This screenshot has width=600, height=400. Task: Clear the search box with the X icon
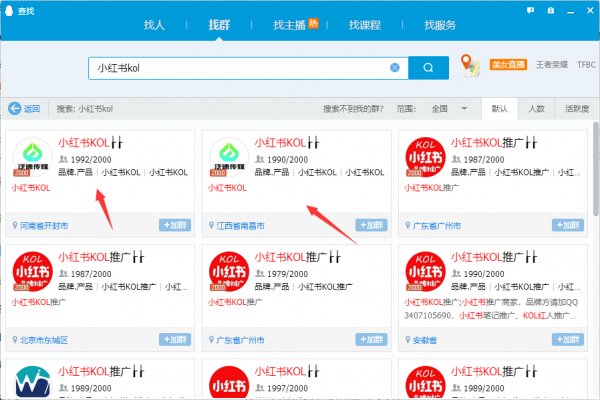(395, 68)
